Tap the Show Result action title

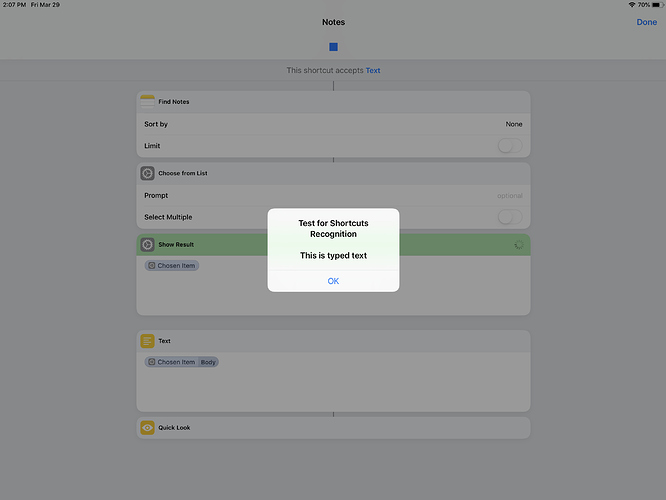tap(176, 245)
